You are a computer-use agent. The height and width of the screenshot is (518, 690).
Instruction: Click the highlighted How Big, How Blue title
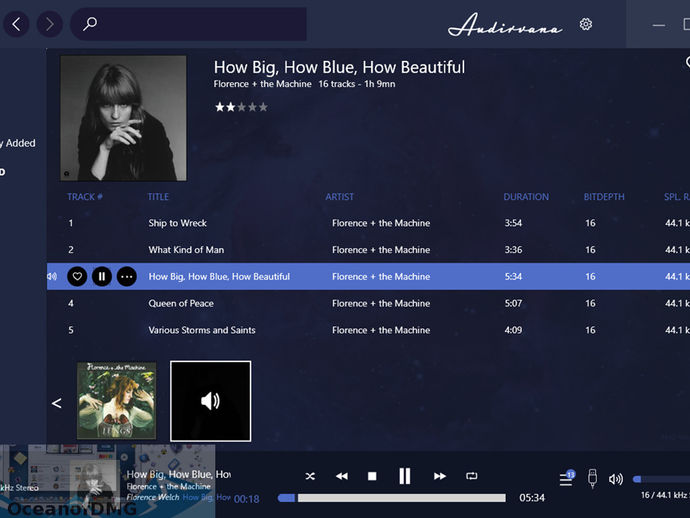[219, 276]
